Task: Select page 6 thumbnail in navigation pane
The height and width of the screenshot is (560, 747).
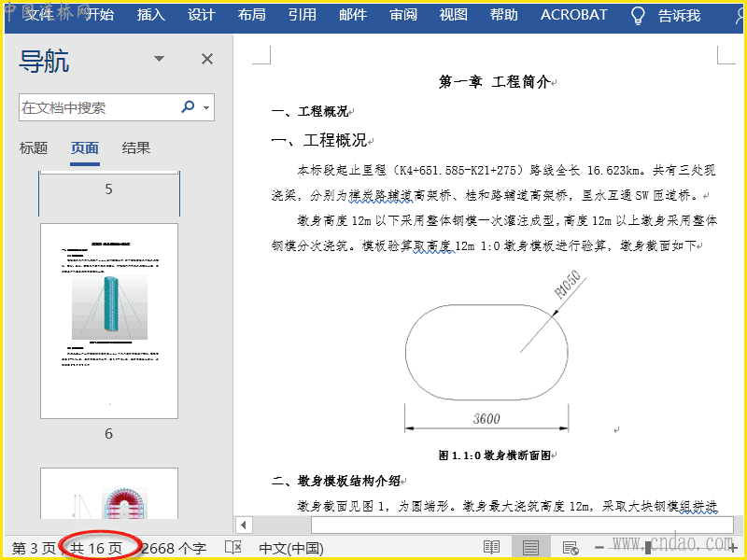Action: [109, 321]
